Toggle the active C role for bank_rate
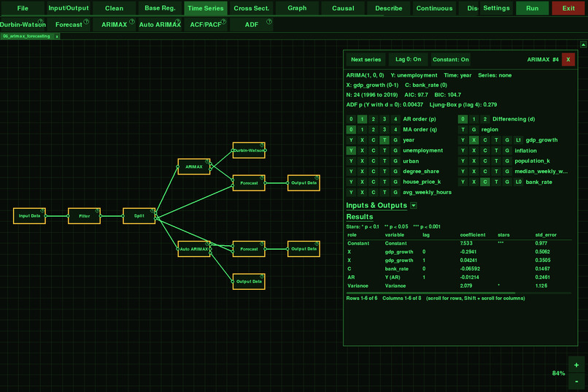The height and width of the screenshot is (392, 588). 485,182
